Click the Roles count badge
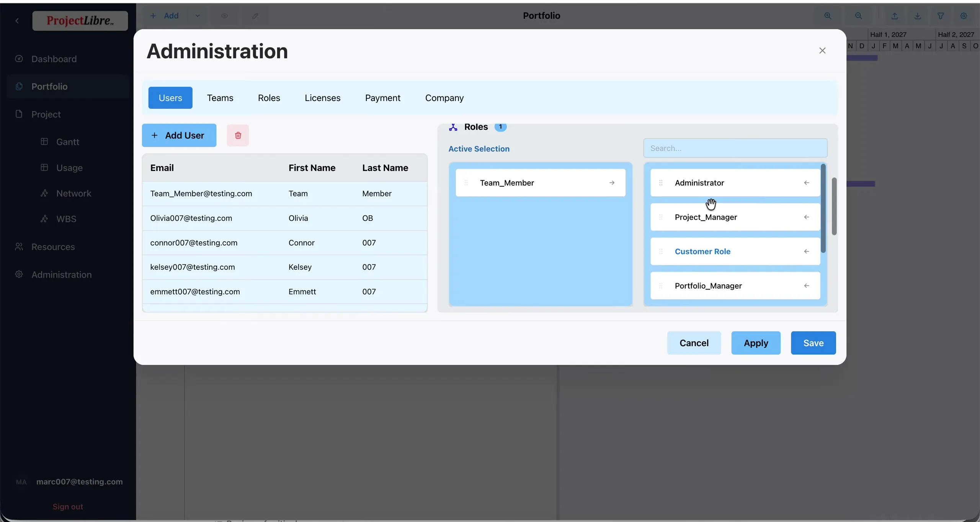The width and height of the screenshot is (980, 522). tap(500, 127)
